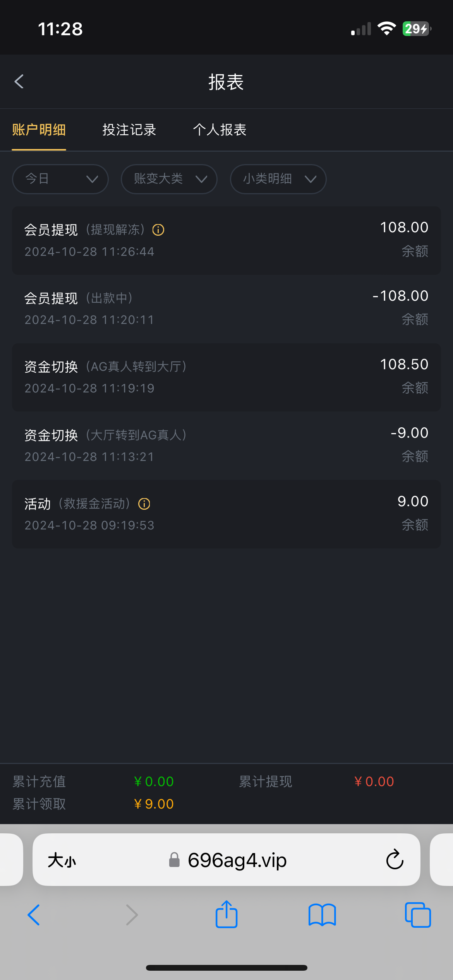
Task: Show open Safari tabs icon
Action: pyautogui.click(x=417, y=915)
